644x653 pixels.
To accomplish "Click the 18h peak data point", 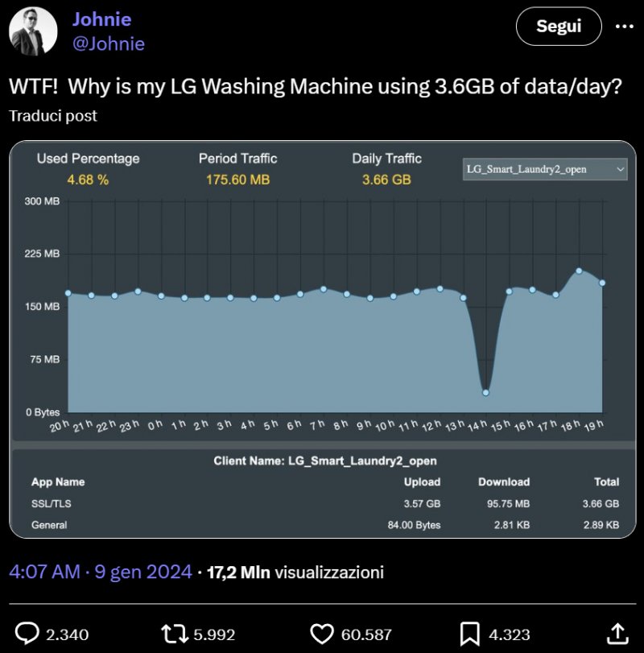I will pyautogui.click(x=579, y=271).
